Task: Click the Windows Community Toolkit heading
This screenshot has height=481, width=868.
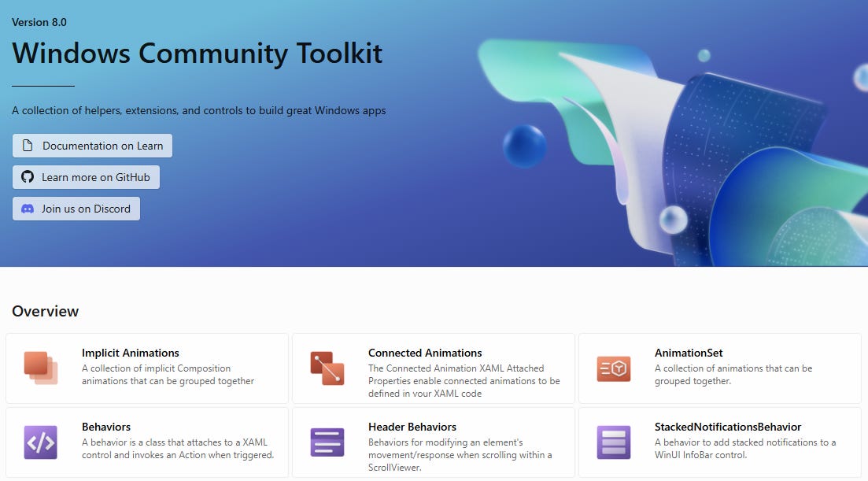Action: (x=197, y=53)
